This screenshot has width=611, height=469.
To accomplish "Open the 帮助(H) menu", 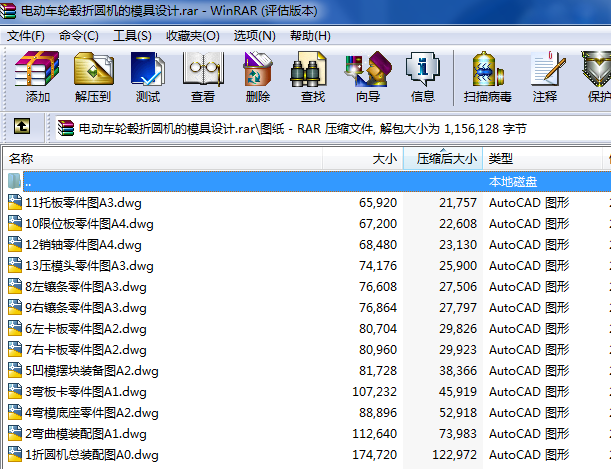I will pos(310,36).
